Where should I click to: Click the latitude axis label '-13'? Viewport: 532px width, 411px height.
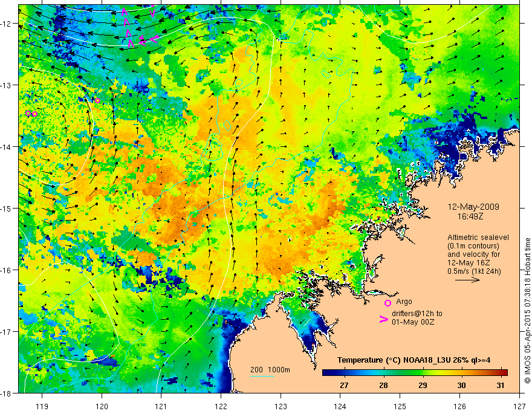tap(7, 85)
